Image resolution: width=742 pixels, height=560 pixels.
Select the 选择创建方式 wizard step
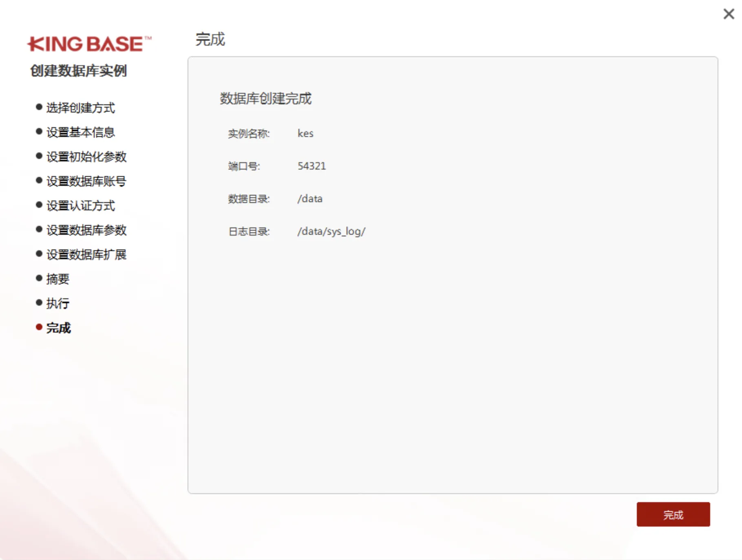(x=80, y=108)
